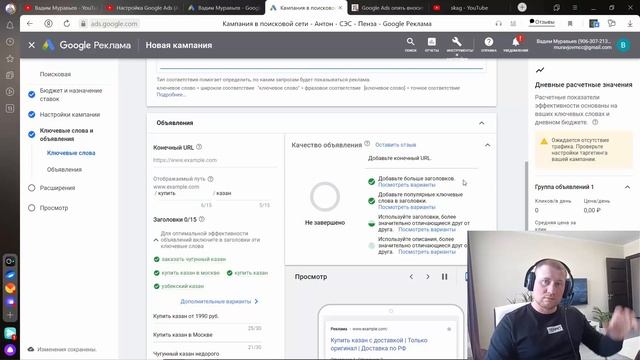Viewport: 640px width, 360px height.
Task: Edit headline Купить казан в Москве
Action: pos(207,335)
